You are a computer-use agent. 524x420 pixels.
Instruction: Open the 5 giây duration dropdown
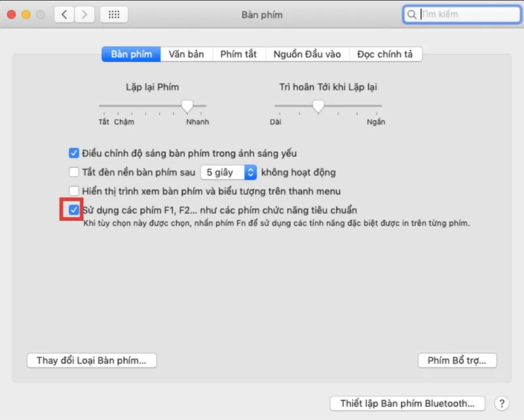[229, 172]
